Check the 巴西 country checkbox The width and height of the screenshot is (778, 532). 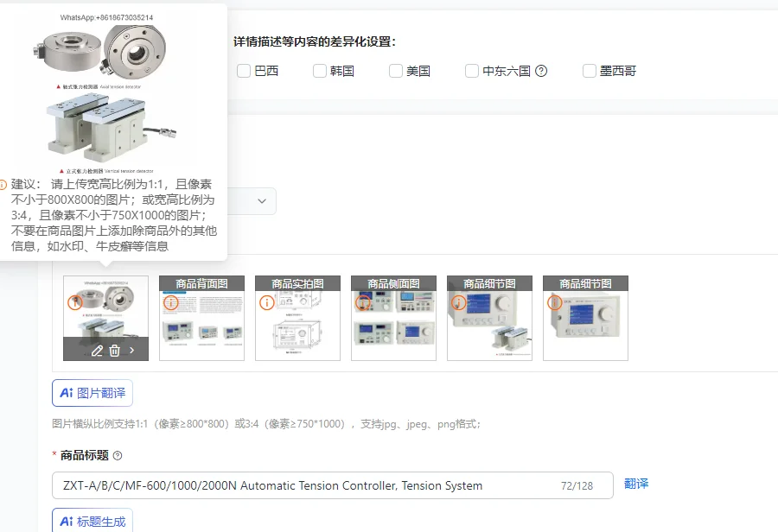244,71
